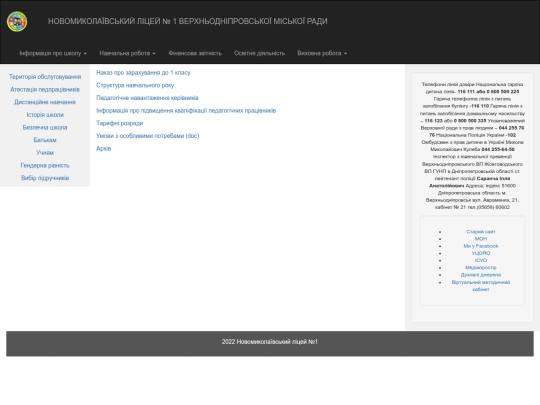Open the Архів link
This screenshot has height=405, width=540.
[104, 148]
